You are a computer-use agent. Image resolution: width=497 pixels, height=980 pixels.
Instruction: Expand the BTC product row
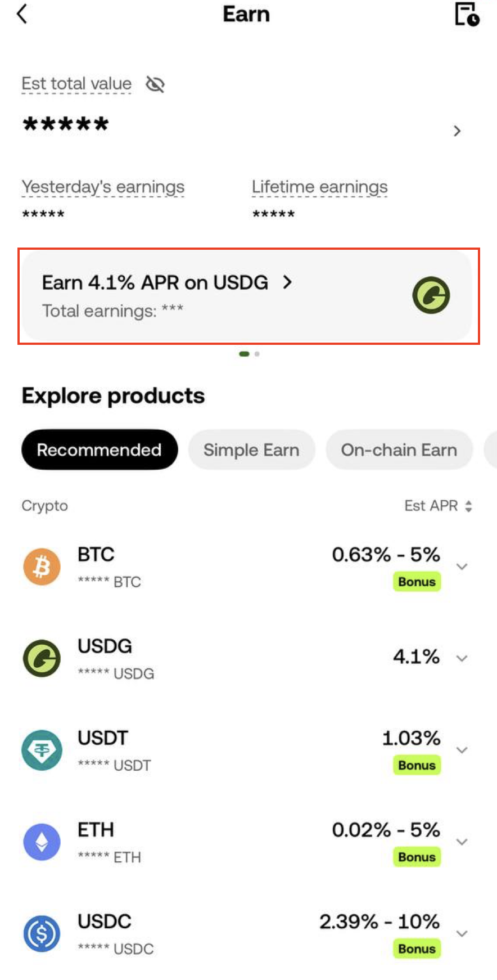[462, 567]
